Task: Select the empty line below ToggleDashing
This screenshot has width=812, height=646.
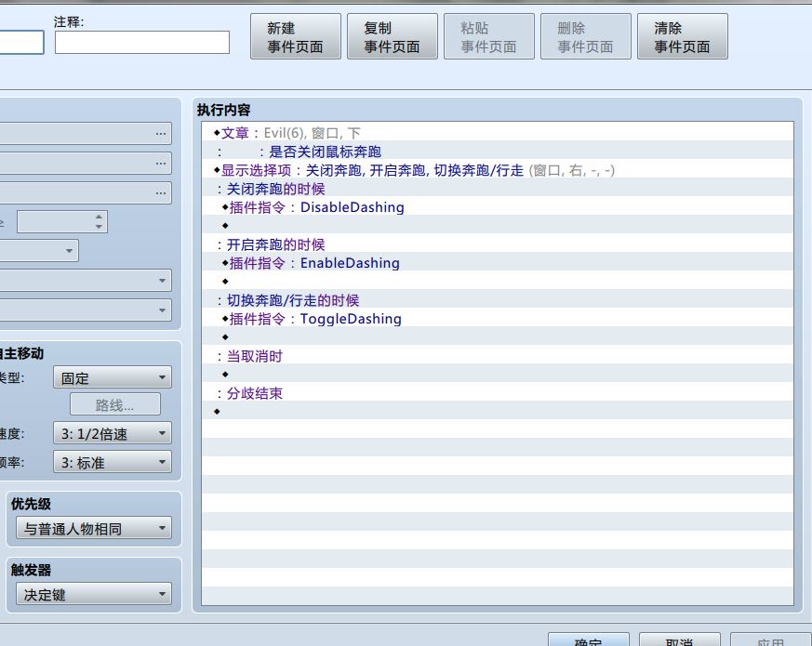Action: coord(497,337)
